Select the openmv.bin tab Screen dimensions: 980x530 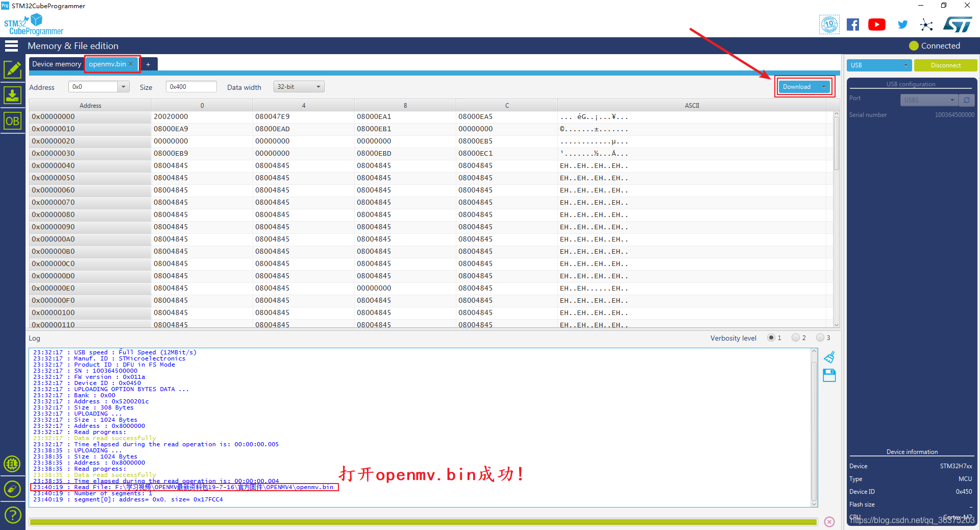coord(106,64)
